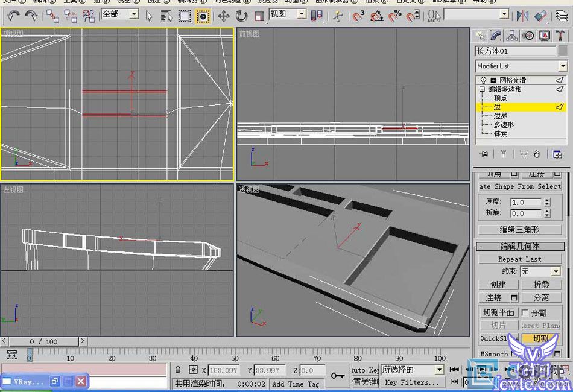Click the Remove Modifier trash icon
Screen dimensions: 573x392
pyautogui.click(x=536, y=154)
